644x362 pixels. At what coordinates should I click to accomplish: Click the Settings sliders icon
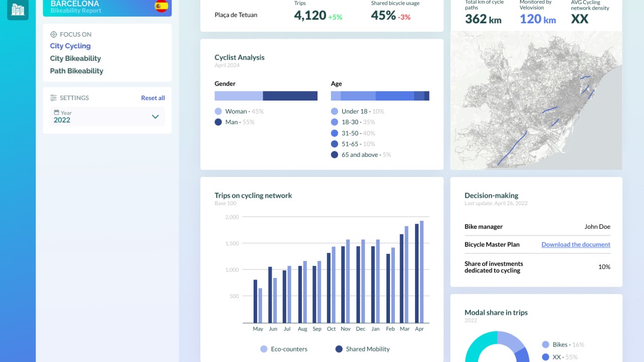54,98
